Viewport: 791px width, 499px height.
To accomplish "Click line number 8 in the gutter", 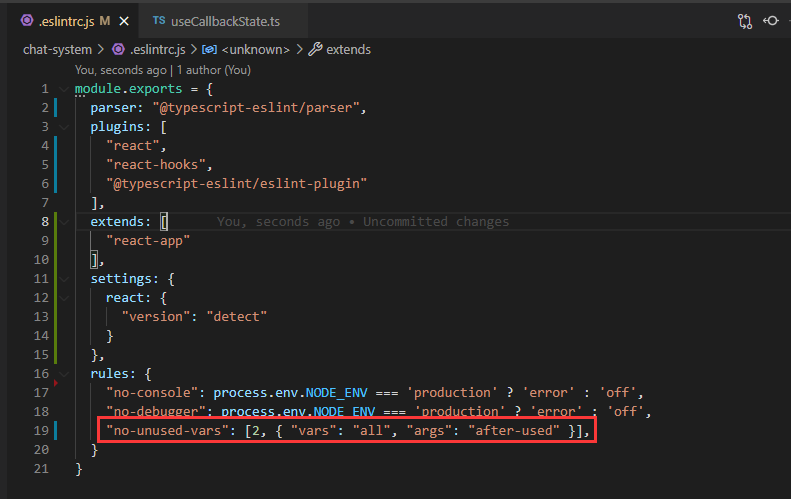I will pyautogui.click(x=45, y=221).
